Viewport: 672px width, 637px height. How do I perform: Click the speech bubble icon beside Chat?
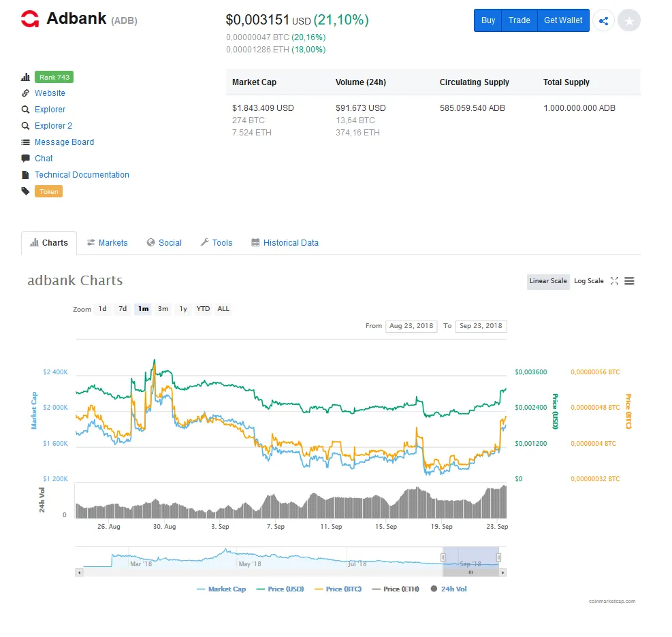(x=25, y=158)
